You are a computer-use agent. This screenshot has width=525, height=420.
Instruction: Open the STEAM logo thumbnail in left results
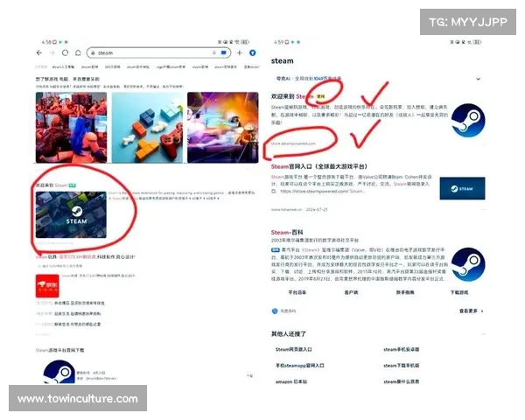[72, 214]
